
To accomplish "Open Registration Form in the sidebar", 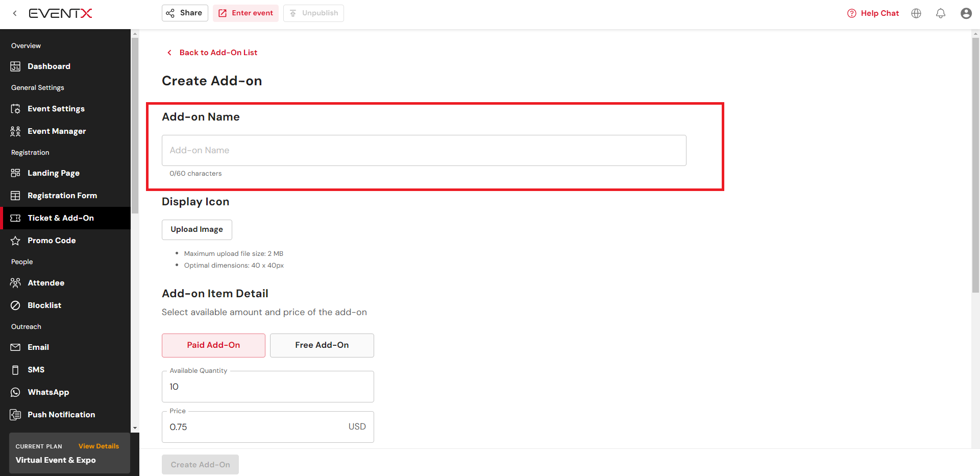I will point(65,196).
